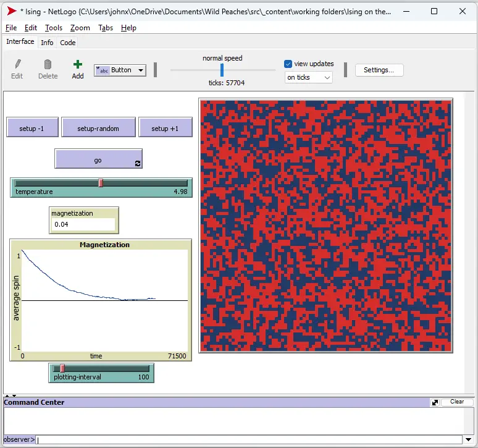
Task: Toggle the view updates checkbox
Action: [x=288, y=64]
